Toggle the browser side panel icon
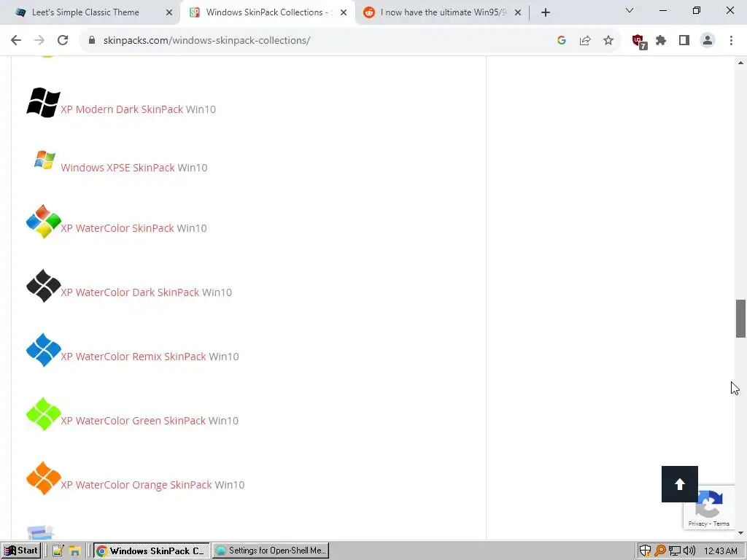Image resolution: width=747 pixels, height=560 pixels. click(x=684, y=41)
